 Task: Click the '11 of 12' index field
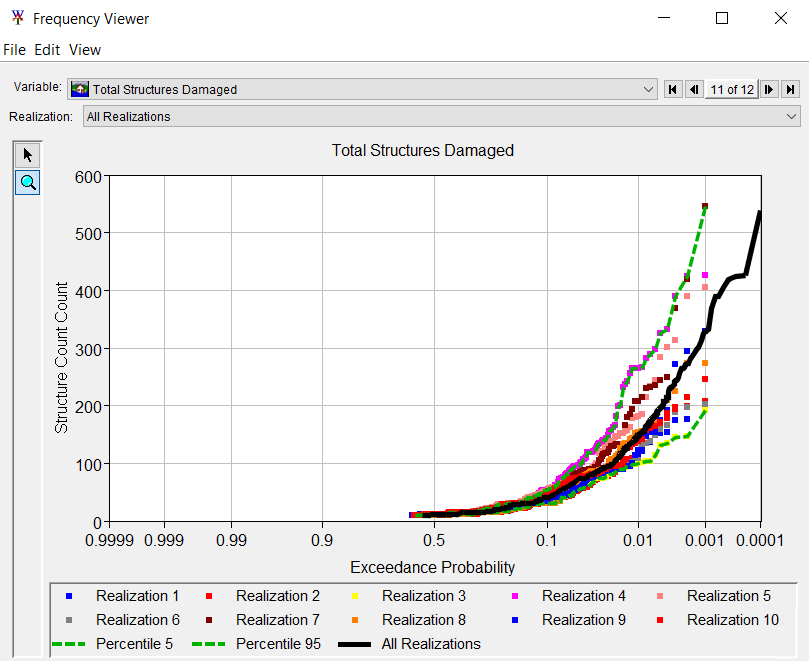point(731,89)
